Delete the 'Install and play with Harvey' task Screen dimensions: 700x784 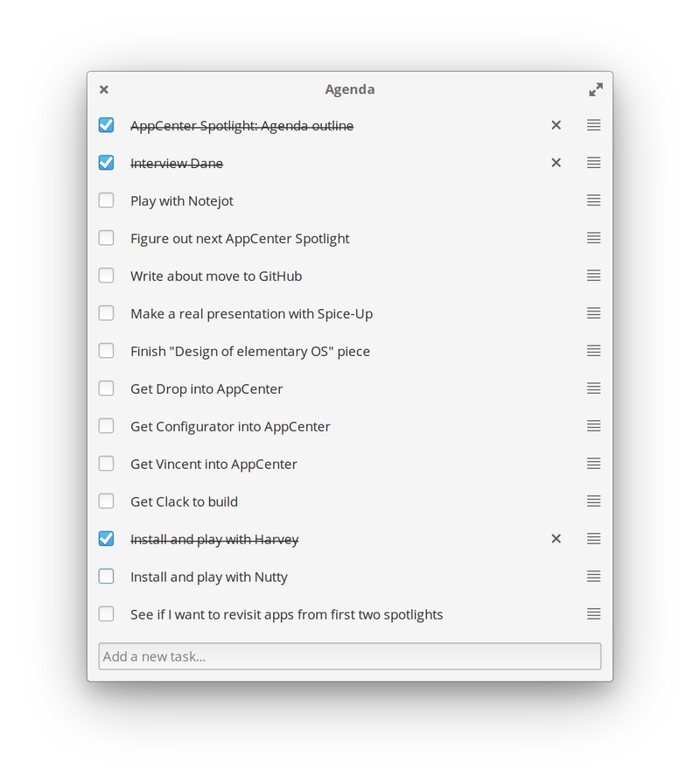(x=556, y=538)
